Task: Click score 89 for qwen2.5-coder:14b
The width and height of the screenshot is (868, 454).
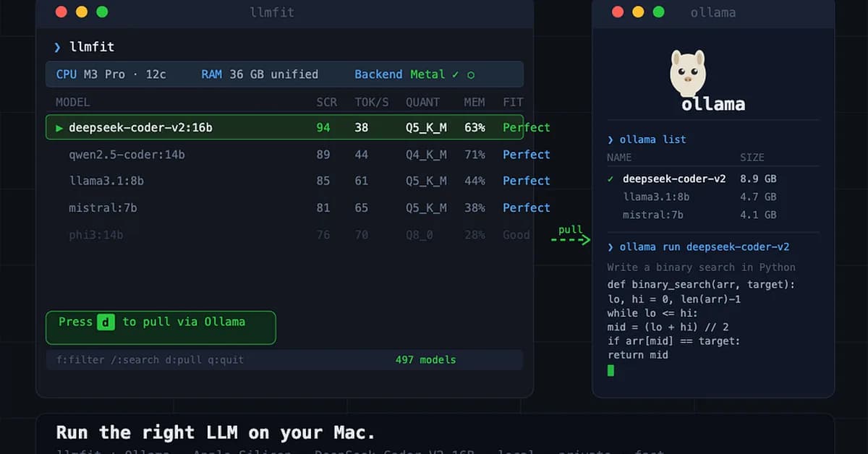Action: (x=323, y=155)
